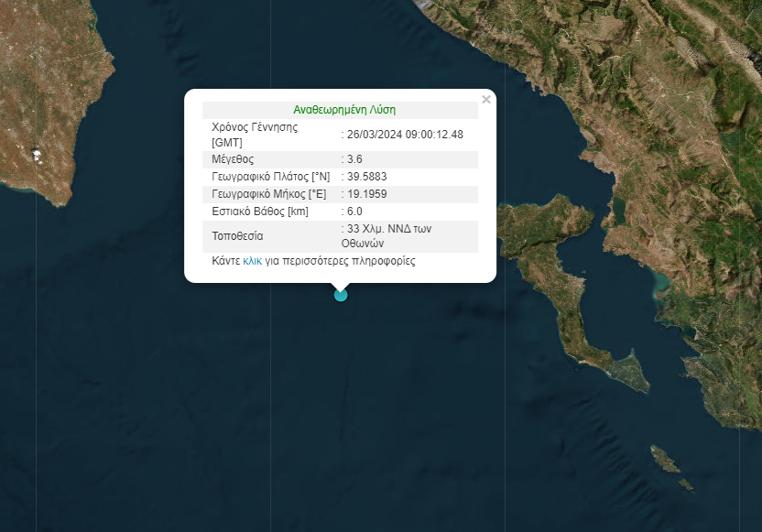The width and height of the screenshot is (762, 532).
Task: Click the 'Αναθεωρημένη Λύση' popup header
Action: point(344,109)
